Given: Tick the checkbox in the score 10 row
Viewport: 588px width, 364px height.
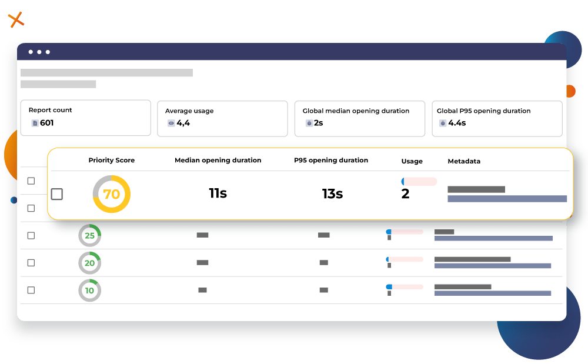Looking at the screenshot, I should [31, 290].
